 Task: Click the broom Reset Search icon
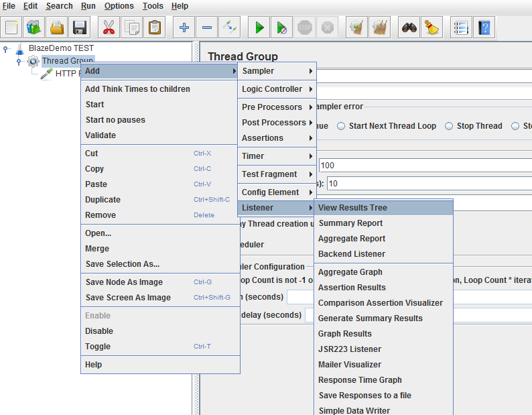[433, 27]
